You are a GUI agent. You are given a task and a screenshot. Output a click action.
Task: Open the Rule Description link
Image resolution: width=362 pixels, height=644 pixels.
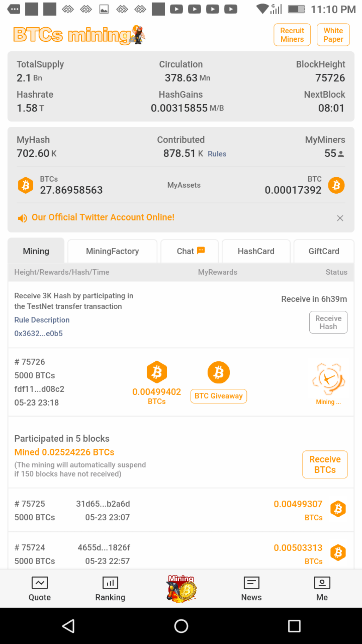[x=42, y=320]
